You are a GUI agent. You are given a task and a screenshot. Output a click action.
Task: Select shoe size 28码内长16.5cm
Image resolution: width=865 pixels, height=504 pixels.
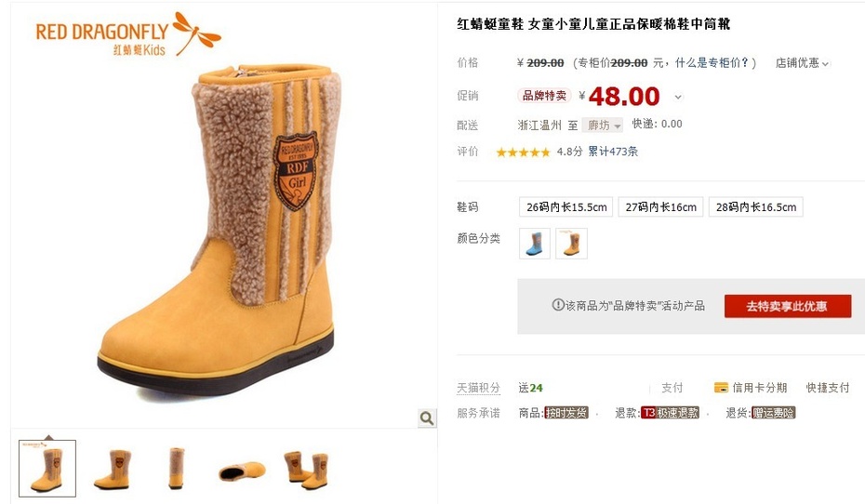coord(756,207)
